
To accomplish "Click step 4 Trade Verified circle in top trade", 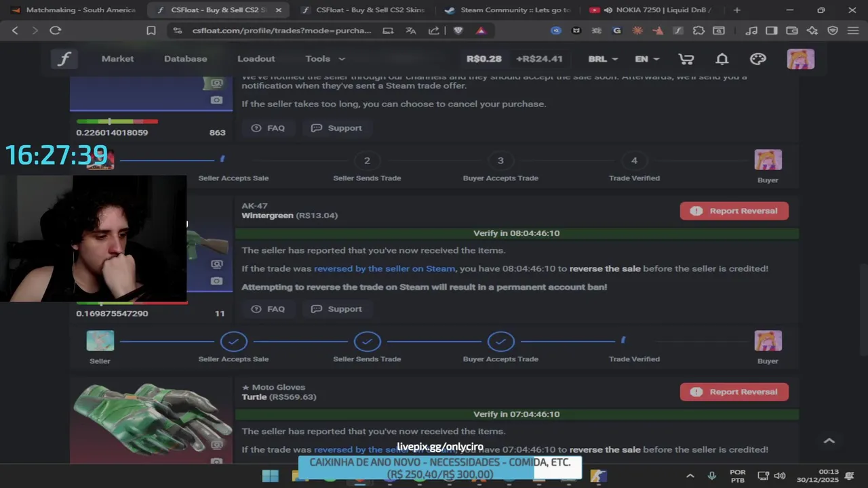I will pos(634,161).
